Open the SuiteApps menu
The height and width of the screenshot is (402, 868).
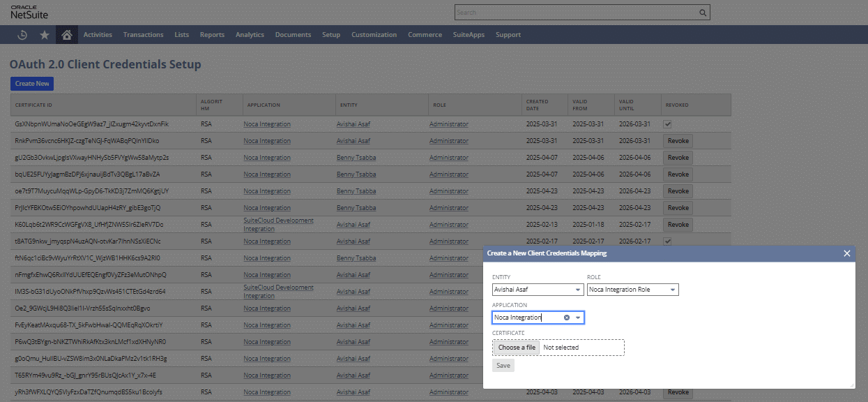click(469, 35)
